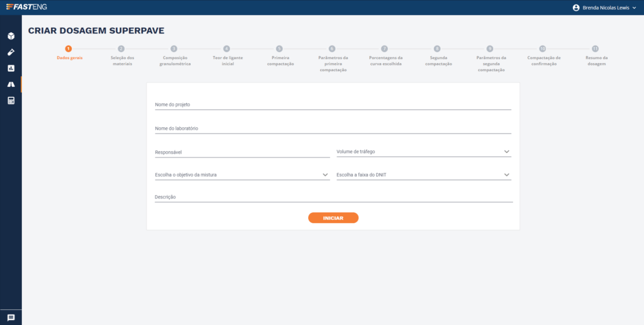Jump to step 11 Resumo da dosagem
Viewport: 644px width, 325px height.
(x=595, y=48)
